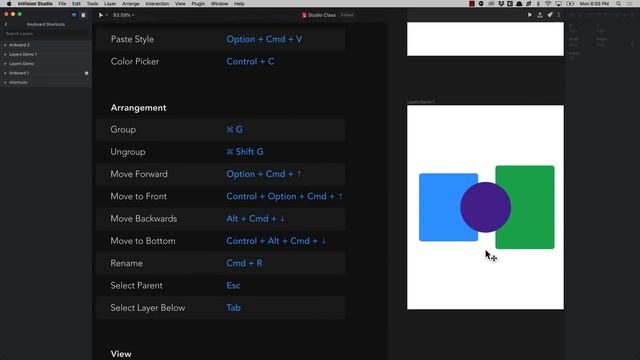Expand the shortcuts layer arrow

click(5, 82)
